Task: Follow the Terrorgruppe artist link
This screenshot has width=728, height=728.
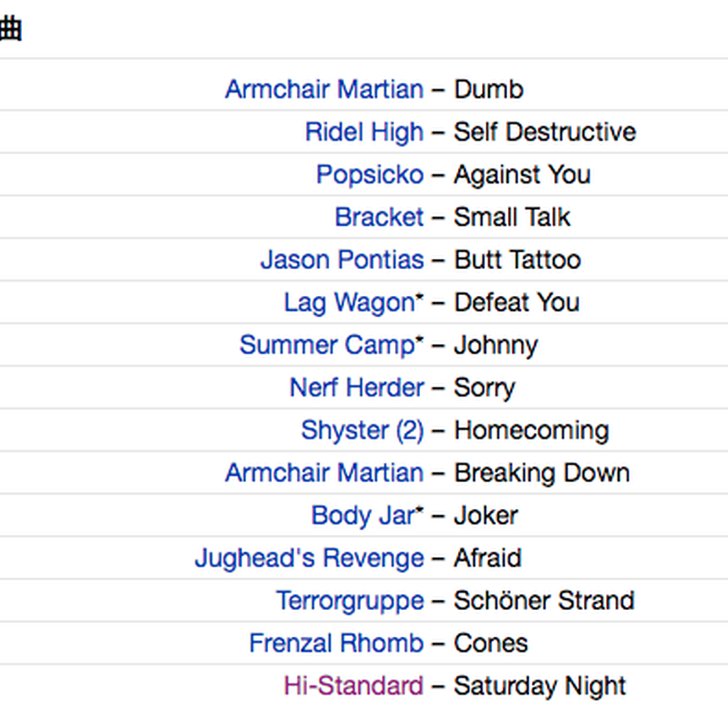Action: pos(350,601)
